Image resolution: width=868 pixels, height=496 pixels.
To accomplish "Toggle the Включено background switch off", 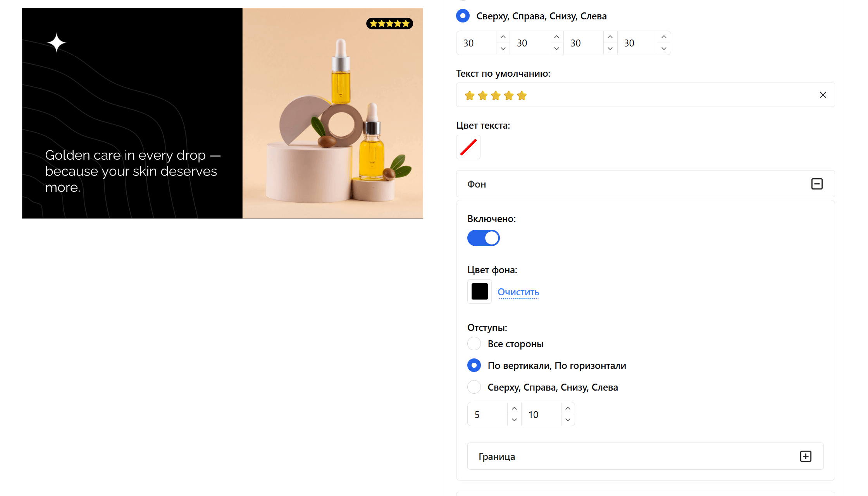I will (x=483, y=238).
